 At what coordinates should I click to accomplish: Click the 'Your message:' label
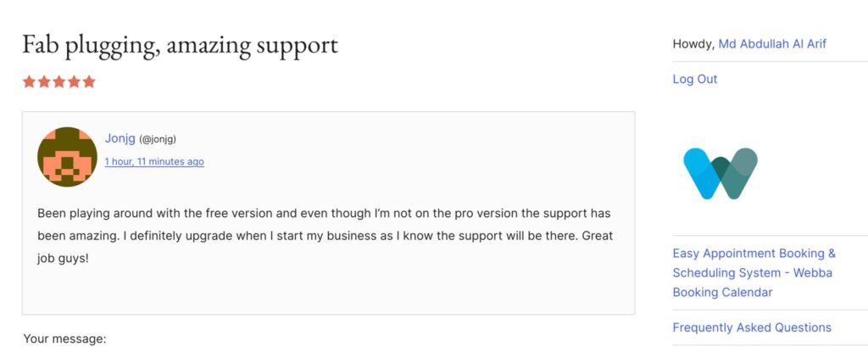pyautogui.click(x=64, y=339)
